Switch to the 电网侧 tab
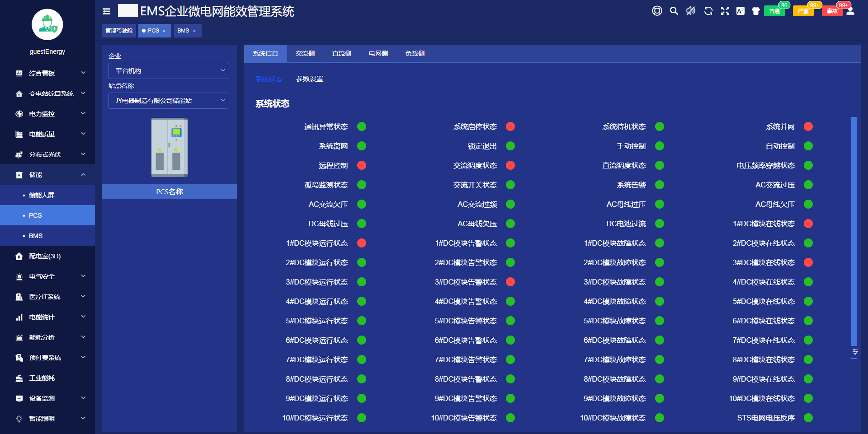This screenshot has width=868, height=434. coord(378,54)
